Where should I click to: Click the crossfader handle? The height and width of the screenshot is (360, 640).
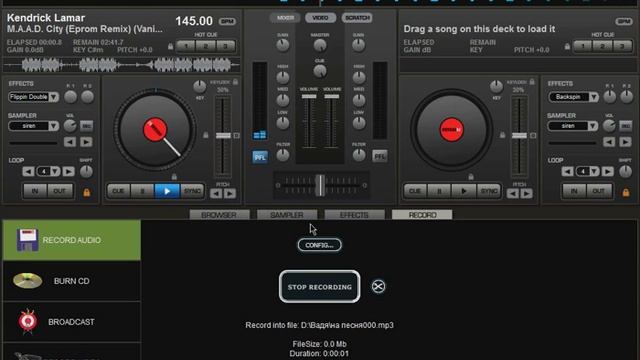[321, 185]
